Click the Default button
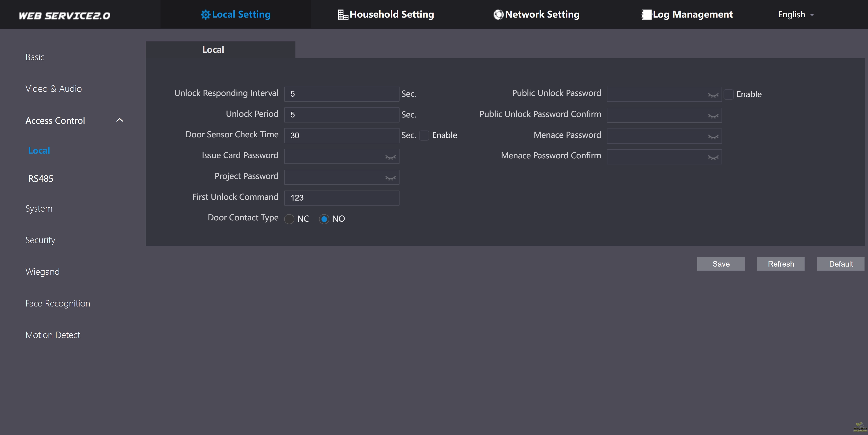 tap(840, 264)
